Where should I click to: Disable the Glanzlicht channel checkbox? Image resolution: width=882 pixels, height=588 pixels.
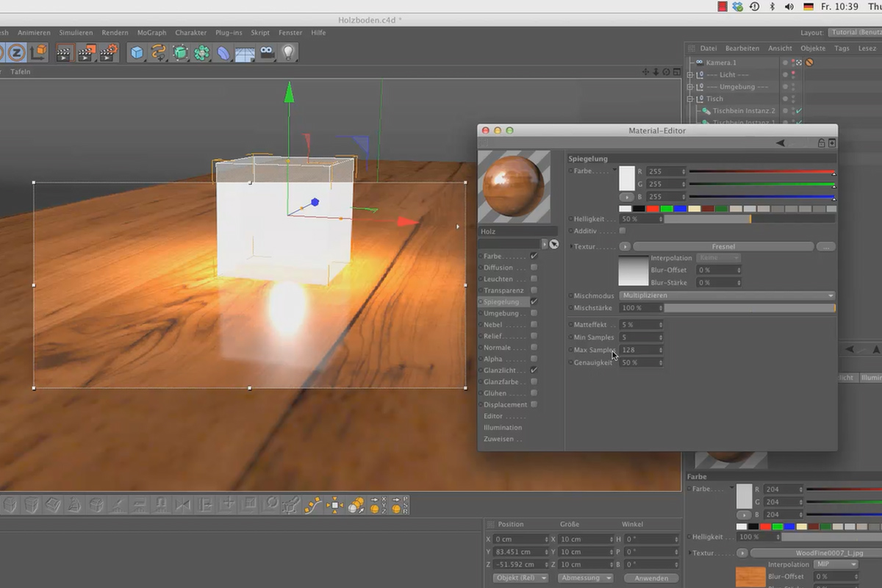tap(534, 370)
